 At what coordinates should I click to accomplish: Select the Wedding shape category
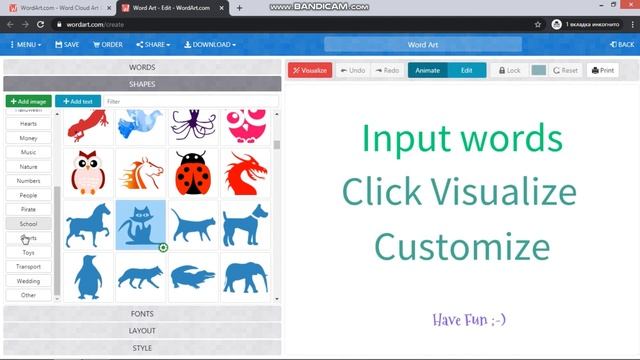(29, 281)
